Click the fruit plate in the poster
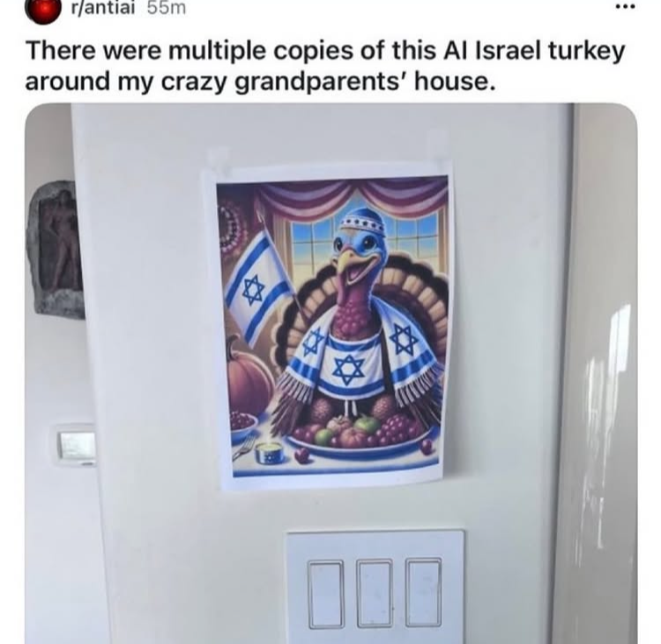 360,439
